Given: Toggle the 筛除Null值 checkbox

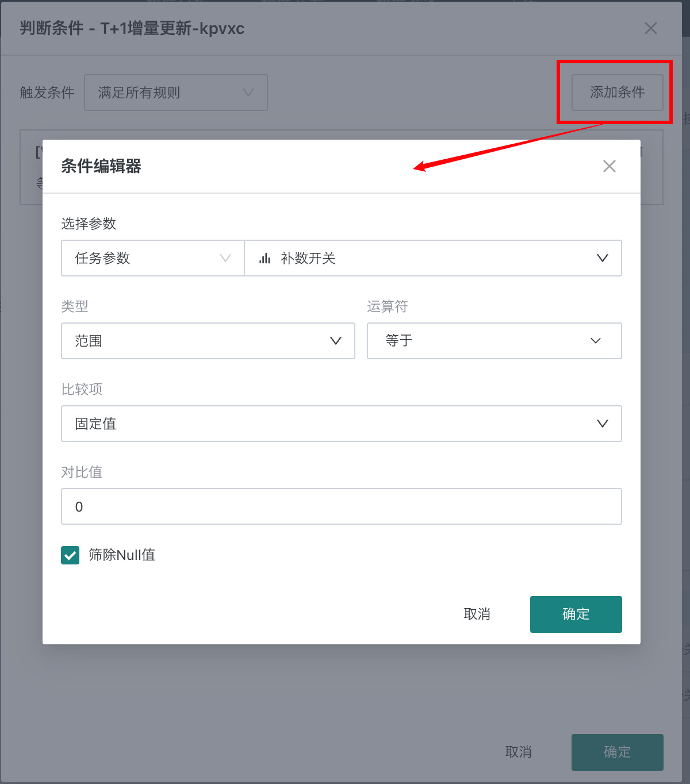Looking at the screenshot, I should pyautogui.click(x=70, y=555).
